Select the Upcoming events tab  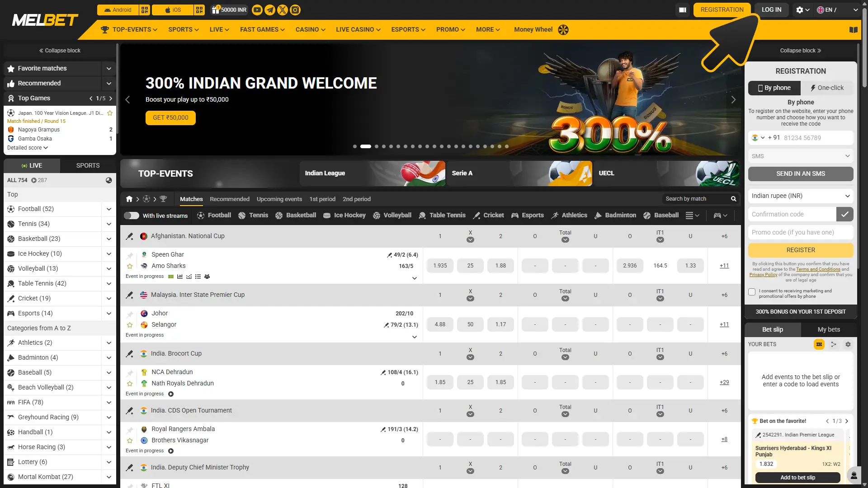(279, 199)
